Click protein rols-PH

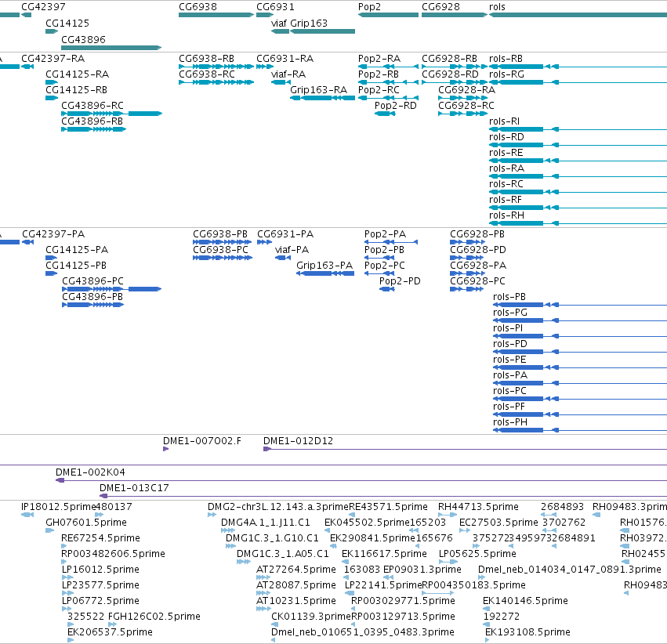[580, 430]
